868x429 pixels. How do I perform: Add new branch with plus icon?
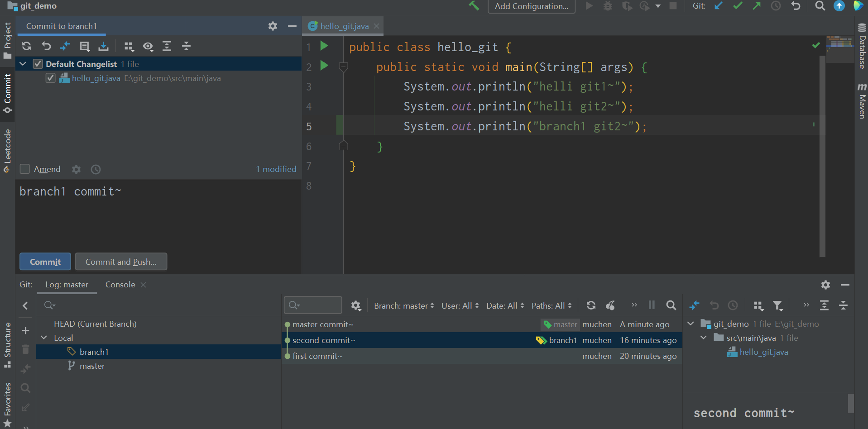click(26, 331)
